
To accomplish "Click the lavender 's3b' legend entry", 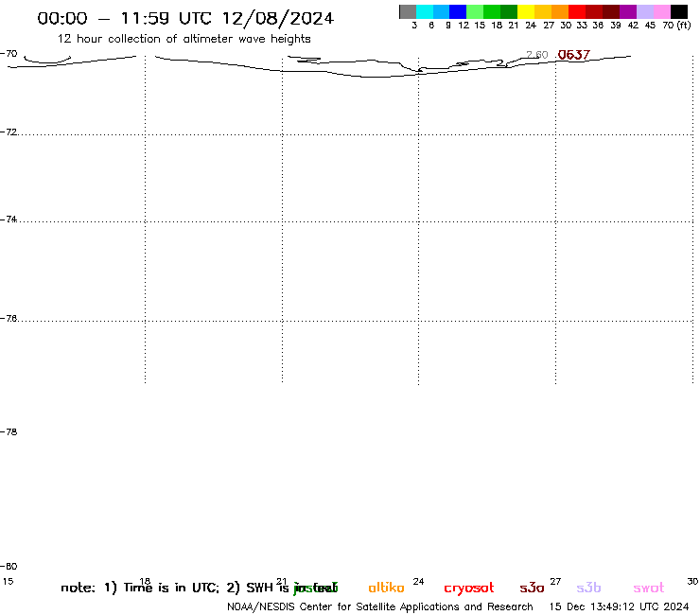I will point(588,588).
